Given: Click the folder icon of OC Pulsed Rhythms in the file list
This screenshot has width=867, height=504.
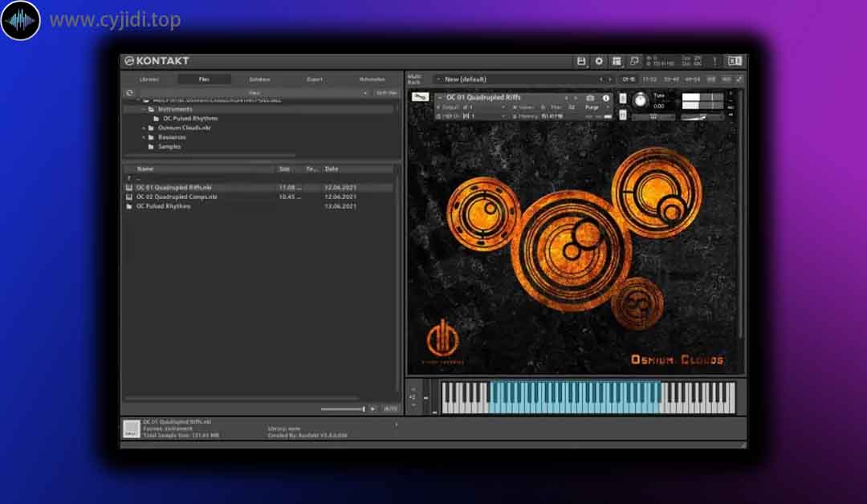Looking at the screenshot, I should (x=129, y=206).
